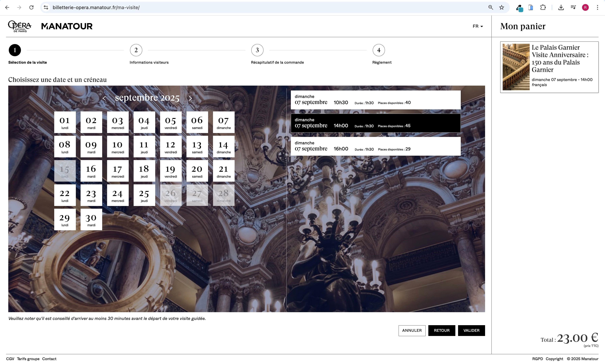Image resolution: width=605 pixels, height=364 pixels.
Task: Select the 16h00 time slot
Action: pos(375,146)
